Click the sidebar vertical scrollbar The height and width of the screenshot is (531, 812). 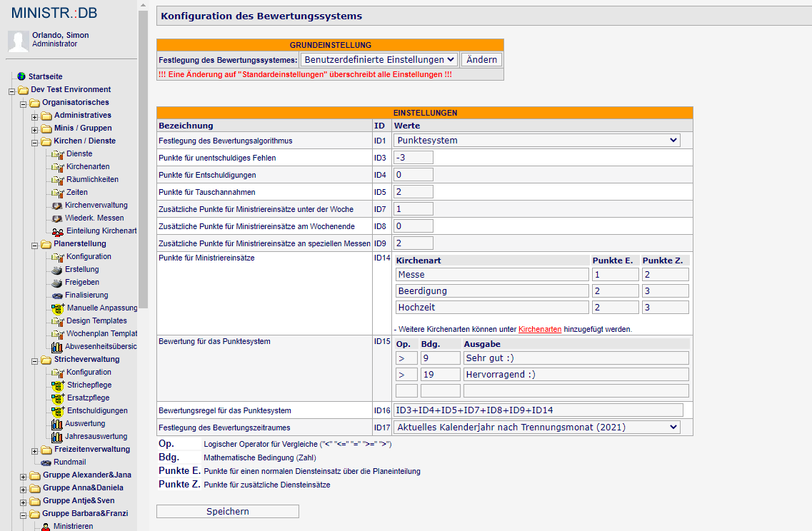coord(143,159)
